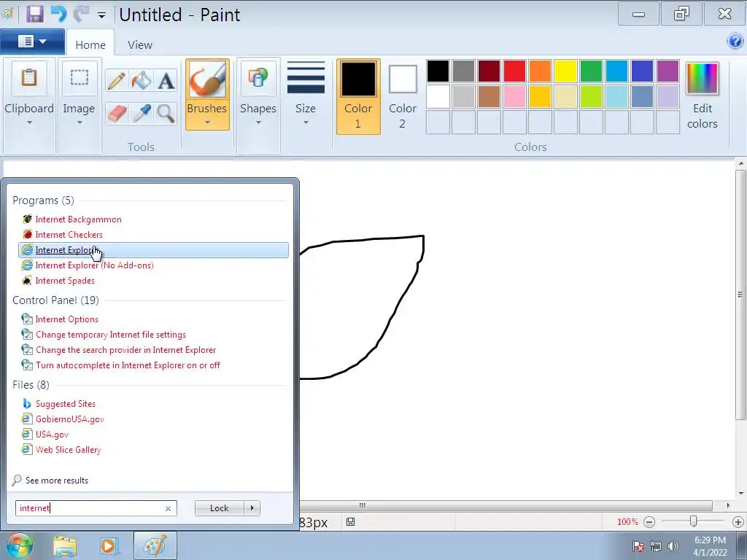This screenshot has width=747, height=560.
Task: Pick the purple color swatch
Action: tap(667, 71)
